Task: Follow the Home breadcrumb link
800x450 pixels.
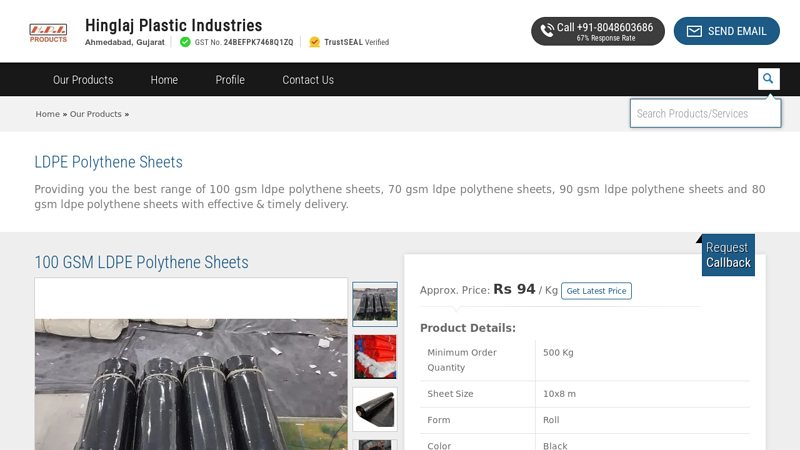Action: (47, 114)
